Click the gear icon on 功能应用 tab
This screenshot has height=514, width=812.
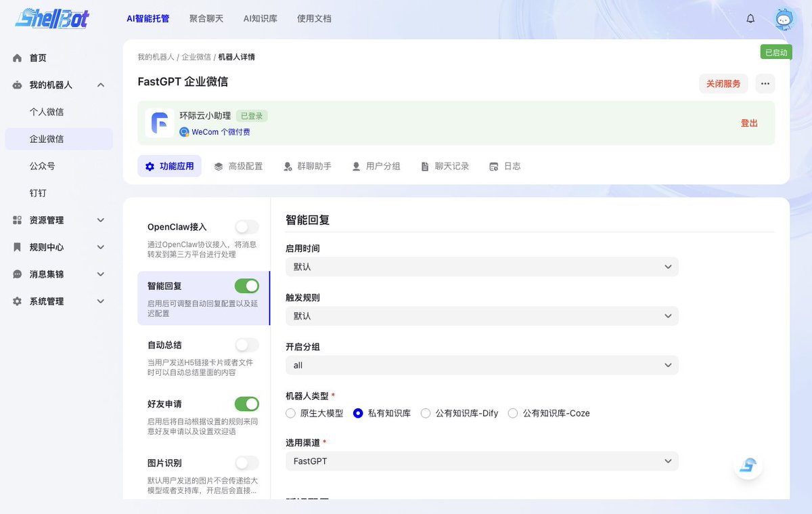[x=150, y=167]
